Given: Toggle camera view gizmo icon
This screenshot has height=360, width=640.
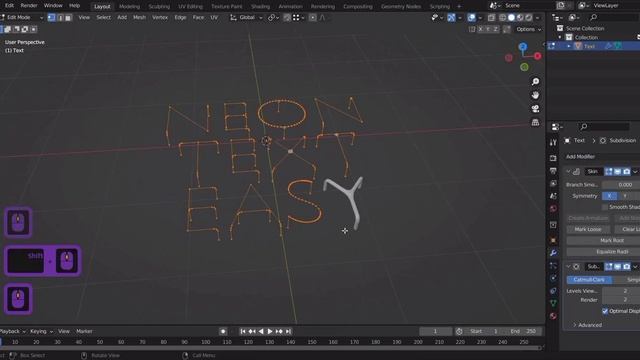Looking at the screenshot, I should coord(535,109).
